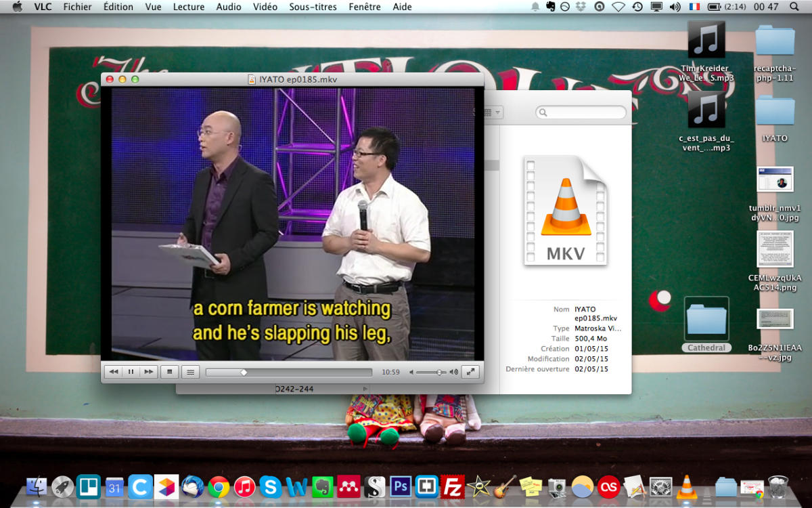Pause the video in VLC

(x=131, y=372)
